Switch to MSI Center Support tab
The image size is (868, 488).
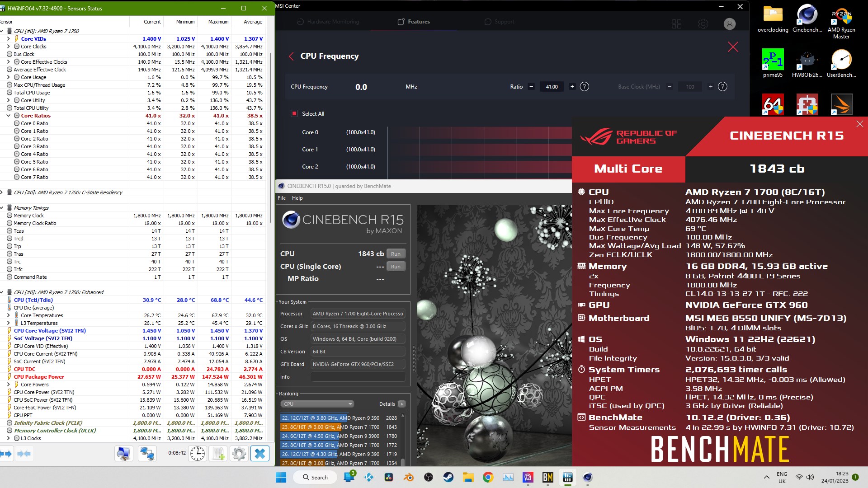(x=499, y=22)
